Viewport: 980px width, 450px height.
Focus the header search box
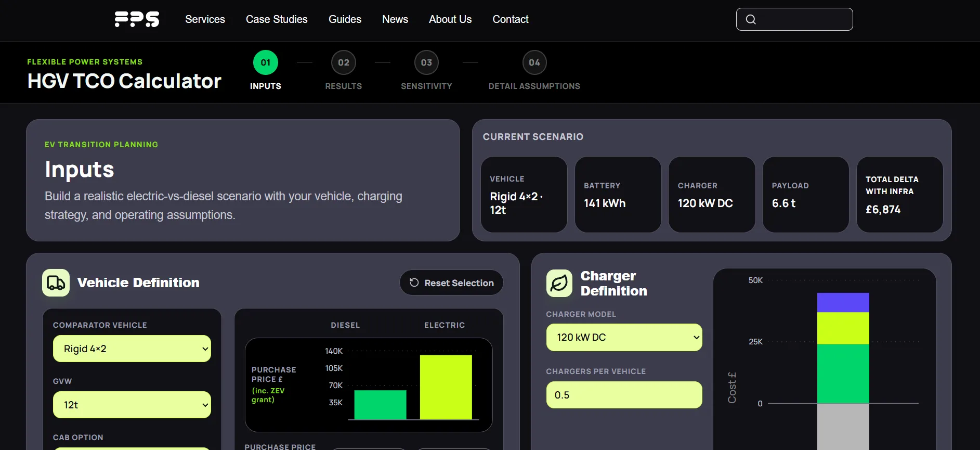(x=794, y=19)
